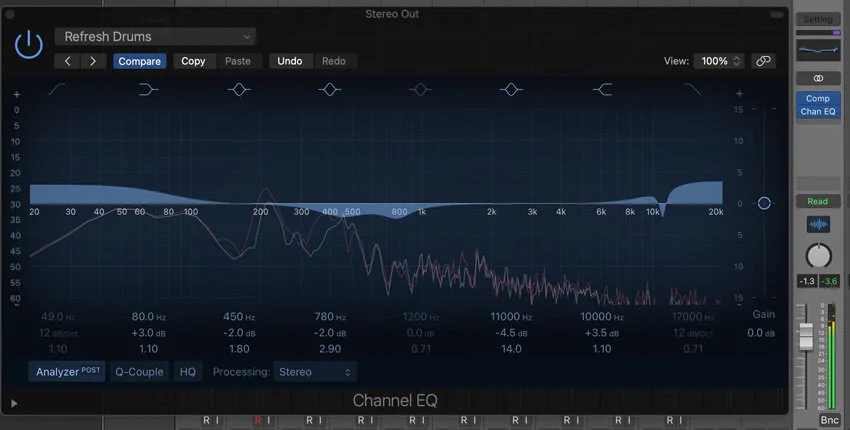Select the 49.0 Hz frequency value

(58, 317)
